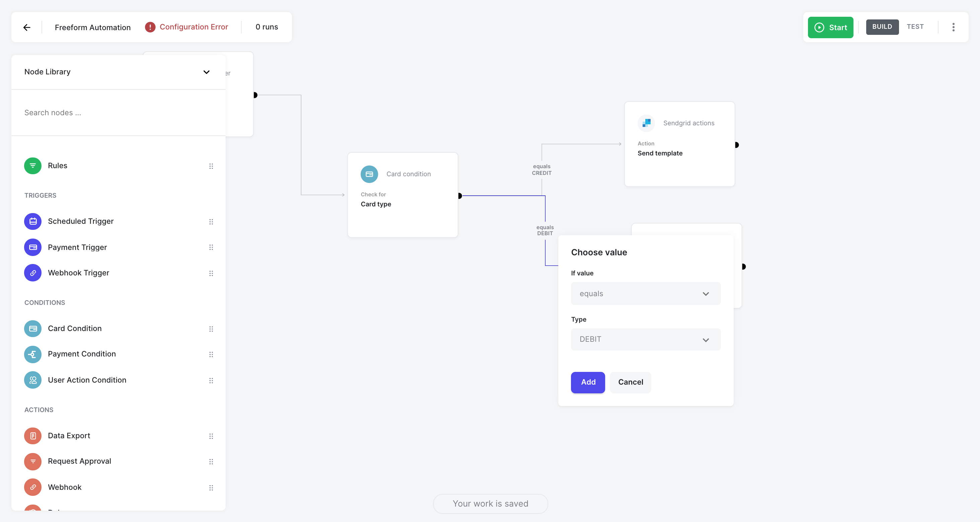
Task: Click the Data Export document icon
Action: [x=33, y=436]
